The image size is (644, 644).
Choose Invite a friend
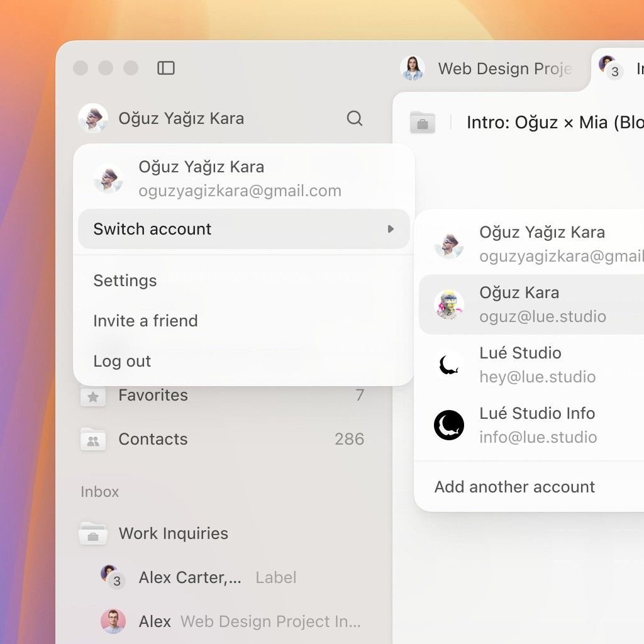[x=244, y=321]
